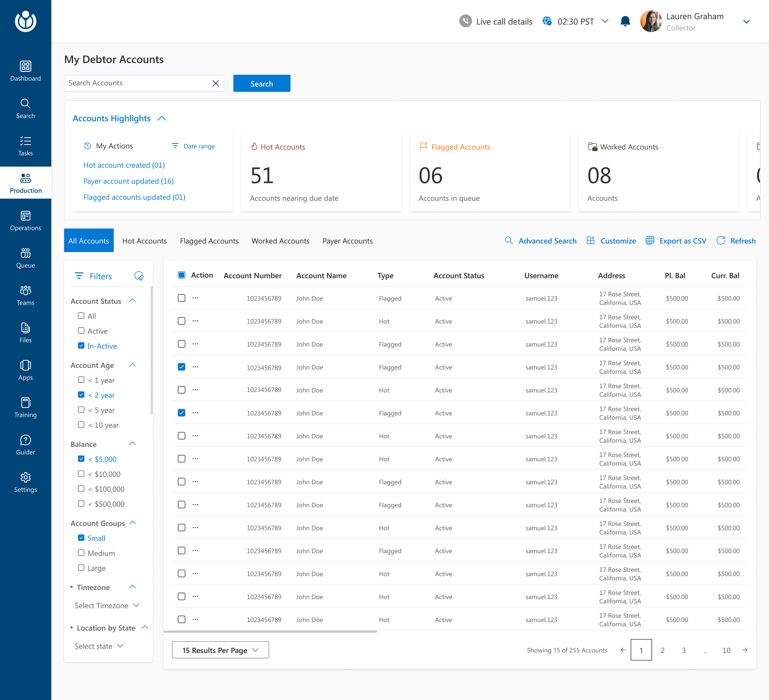769x700 pixels.
Task: Open the Select Timezone dropdown
Action: coord(107,605)
